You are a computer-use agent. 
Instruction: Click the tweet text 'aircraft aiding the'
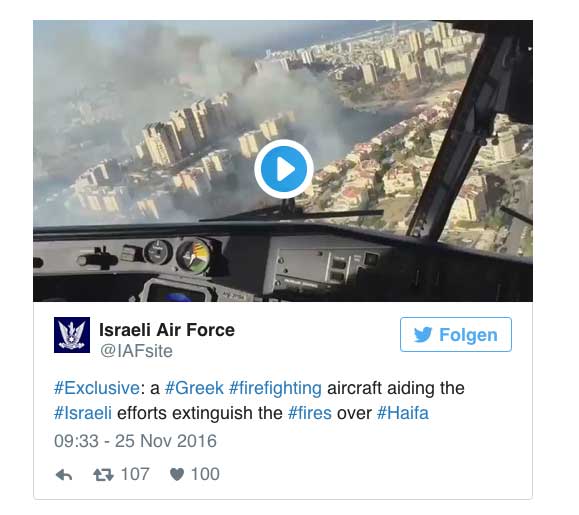(396, 388)
